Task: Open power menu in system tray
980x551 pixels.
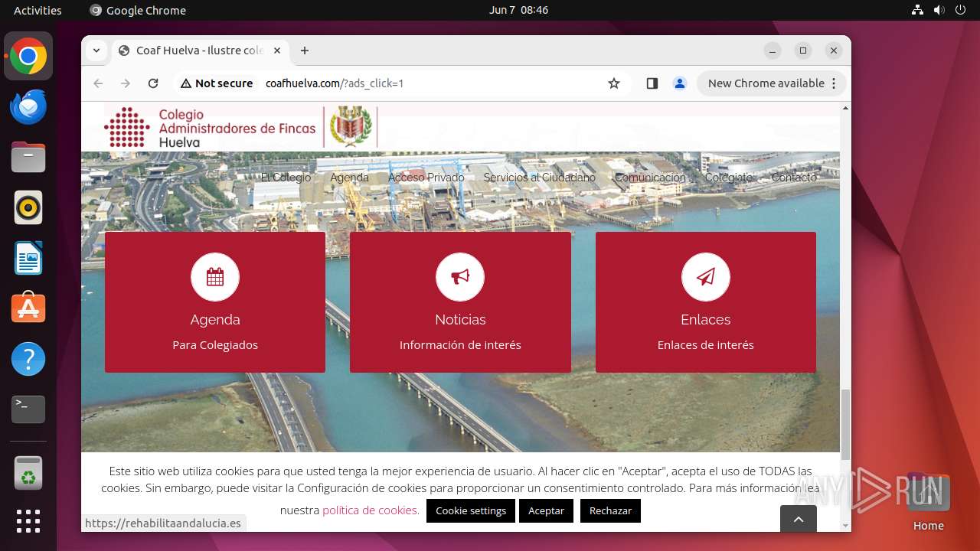Action: tap(961, 10)
